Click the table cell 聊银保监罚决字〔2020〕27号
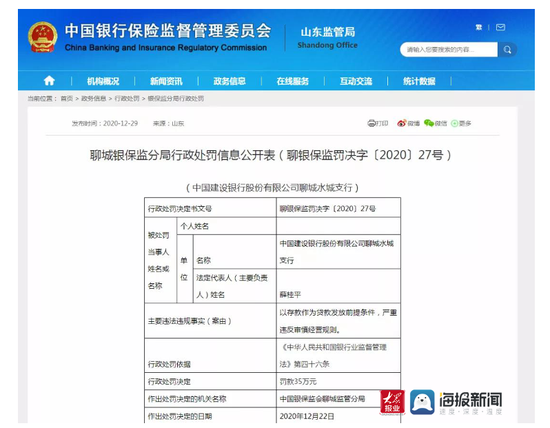The height and width of the screenshot is (428, 550). click(x=338, y=208)
